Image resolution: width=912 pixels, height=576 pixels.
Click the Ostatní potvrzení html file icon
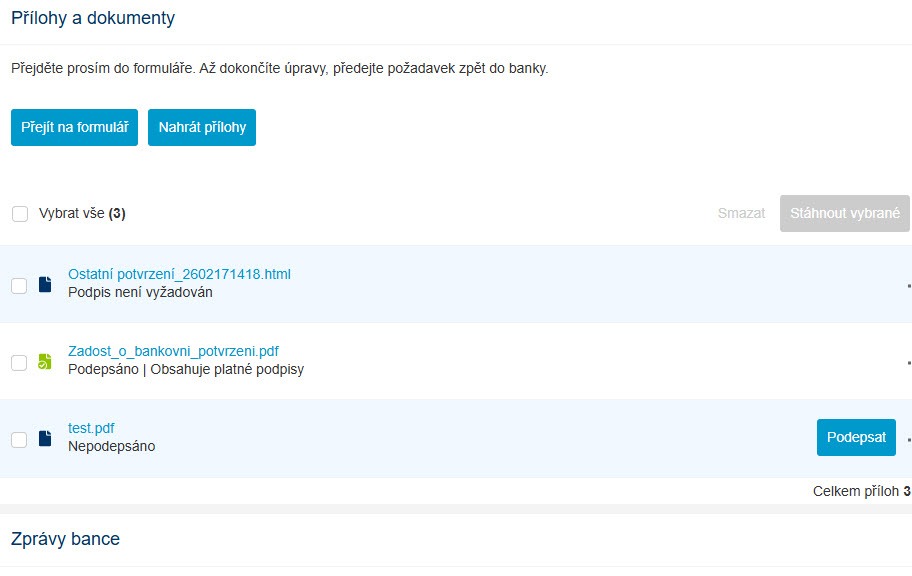[45, 285]
